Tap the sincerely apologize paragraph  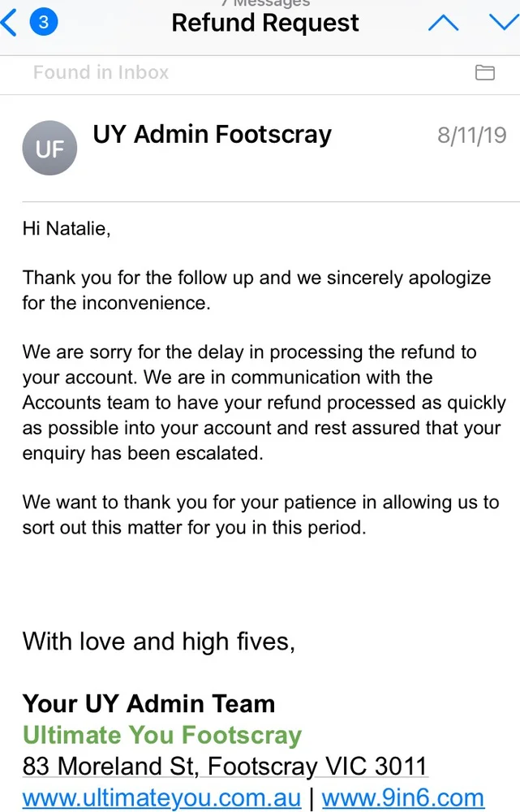tap(256, 290)
